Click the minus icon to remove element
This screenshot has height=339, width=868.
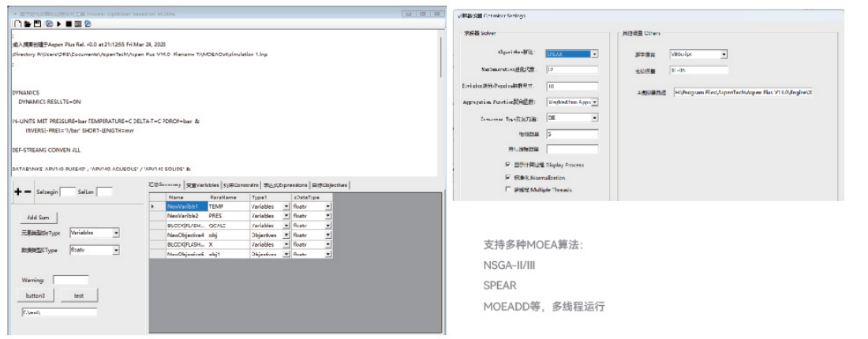click(x=28, y=191)
